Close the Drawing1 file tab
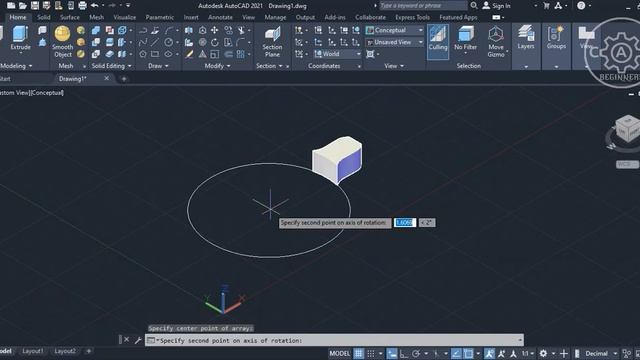Screen dimensions: 640x360 point(107,78)
